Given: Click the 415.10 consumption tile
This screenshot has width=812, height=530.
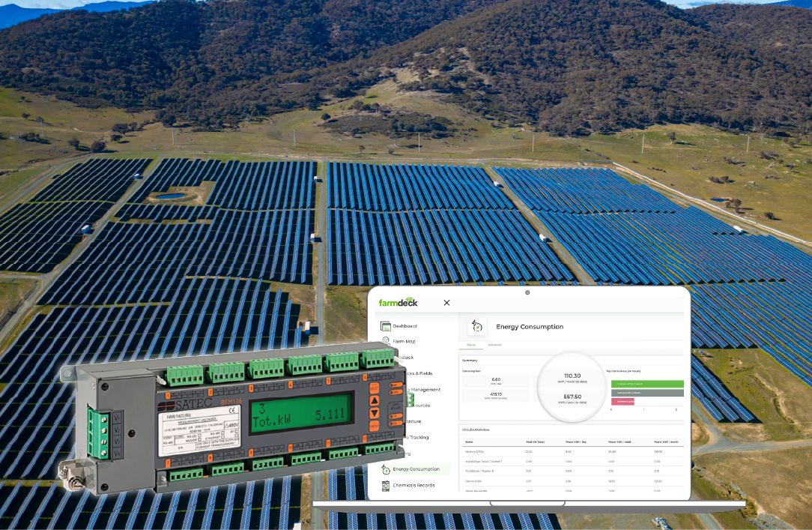Looking at the screenshot, I should (x=495, y=395).
